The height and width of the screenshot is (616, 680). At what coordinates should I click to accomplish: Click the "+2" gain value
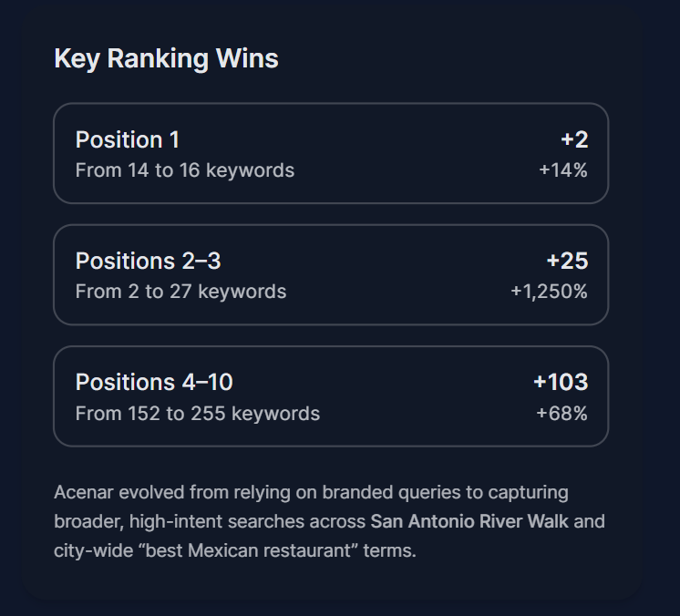pyautogui.click(x=574, y=139)
